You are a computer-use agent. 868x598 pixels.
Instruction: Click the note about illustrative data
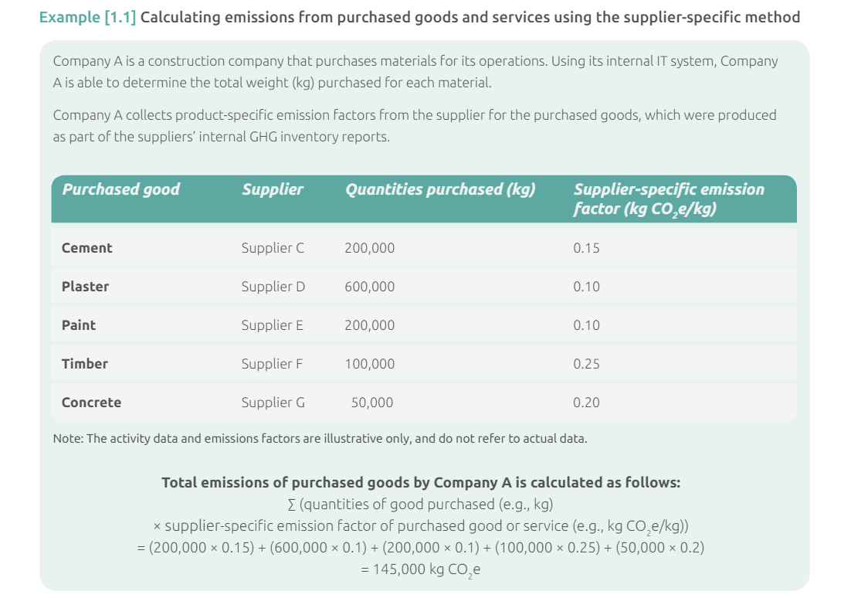(320, 439)
